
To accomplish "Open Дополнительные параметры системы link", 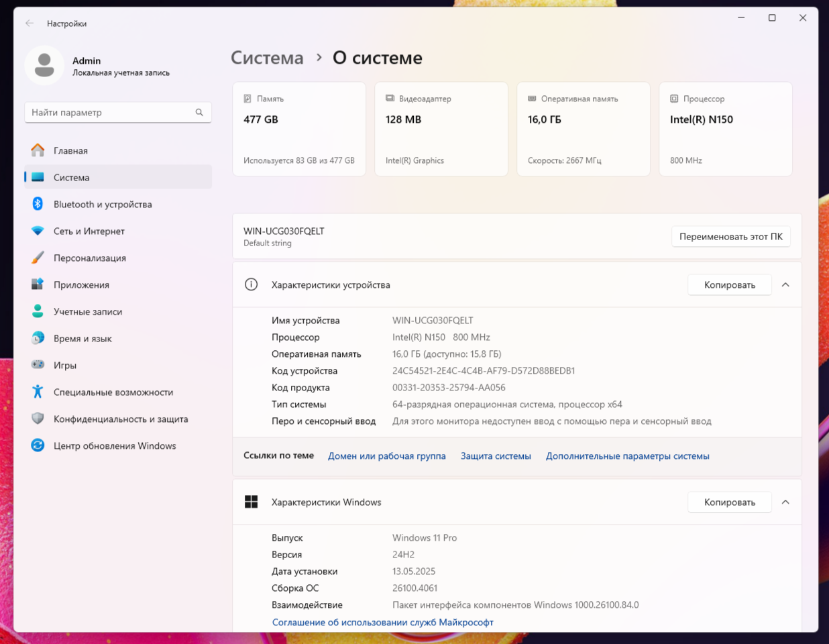I will [628, 455].
